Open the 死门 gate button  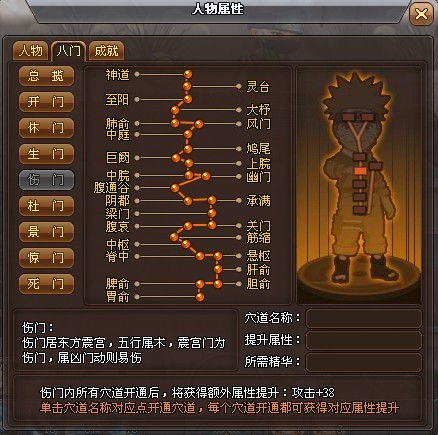(46, 284)
